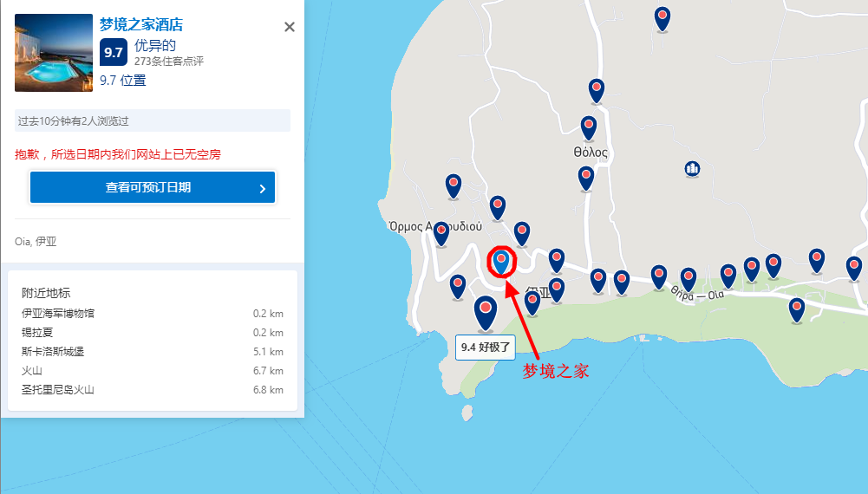
Task: Select the pin on the green area below the Θηρα–Oia road
Action: pyautogui.click(x=797, y=309)
